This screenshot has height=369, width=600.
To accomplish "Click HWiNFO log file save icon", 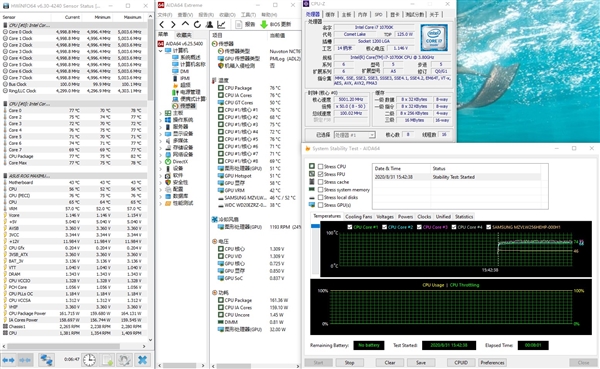I will pyautogui.click(x=108, y=360).
